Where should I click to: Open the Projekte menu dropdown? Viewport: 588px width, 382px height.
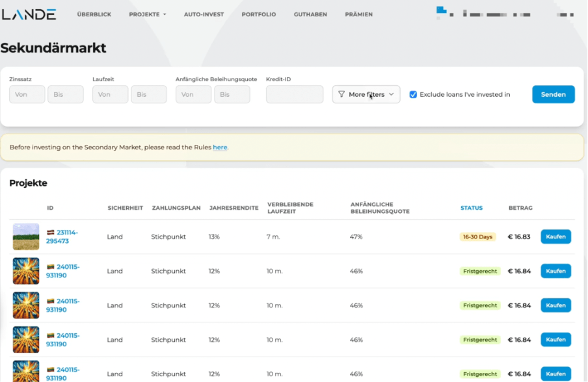point(148,14)
